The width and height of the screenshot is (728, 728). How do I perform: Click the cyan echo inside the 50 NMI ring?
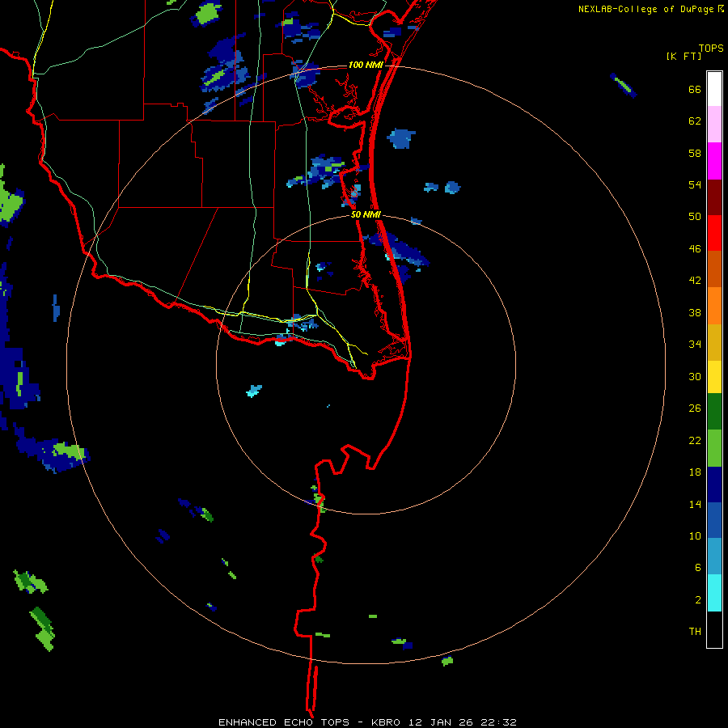(254, 391)
